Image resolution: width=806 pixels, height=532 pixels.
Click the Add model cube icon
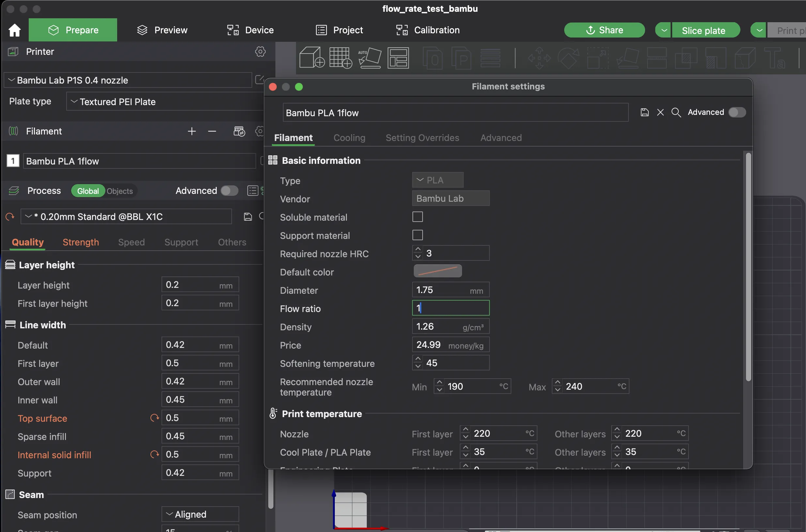pyautogui.click(x=311, y=58)
